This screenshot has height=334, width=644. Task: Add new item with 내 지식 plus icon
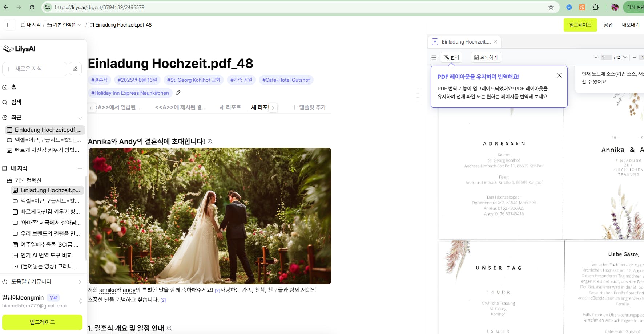tap(80, 168)
